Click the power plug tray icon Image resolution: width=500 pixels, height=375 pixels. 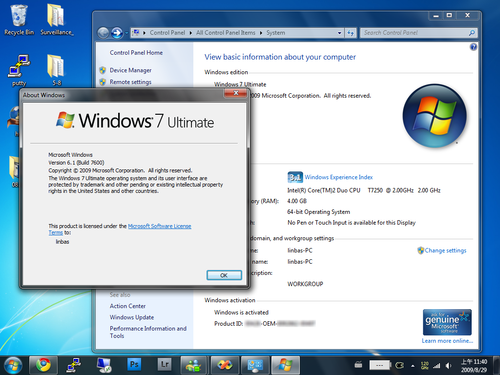tap(399, 366)
